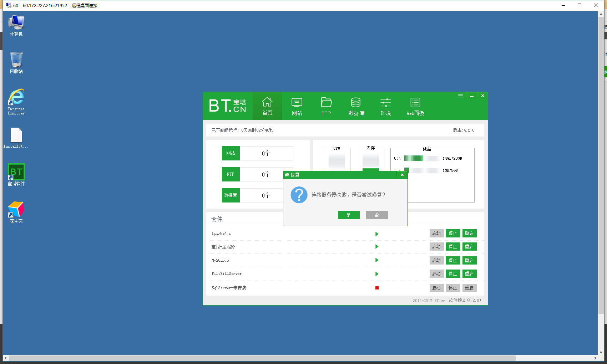Switch to the 网站 tab
Viewport: 607px width, 364px height.
pos(297,106)
